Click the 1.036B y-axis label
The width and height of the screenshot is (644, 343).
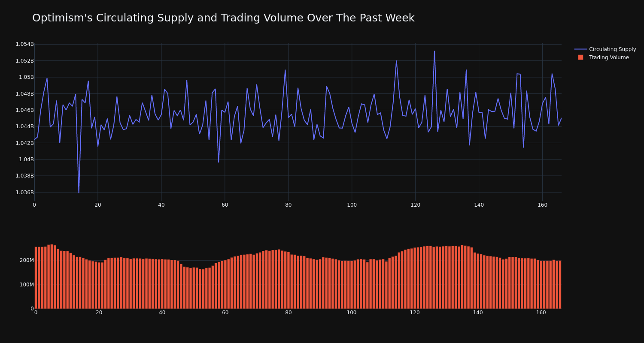coord(24,192)
